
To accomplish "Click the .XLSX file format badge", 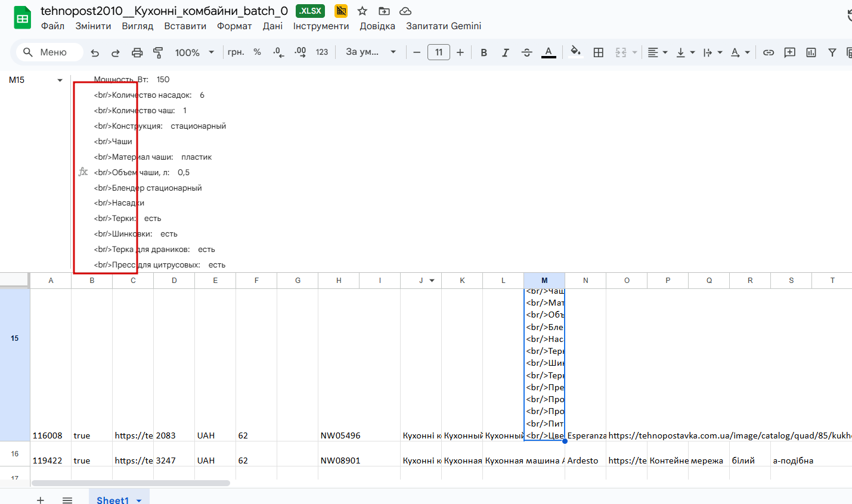I will click(310, 11).
